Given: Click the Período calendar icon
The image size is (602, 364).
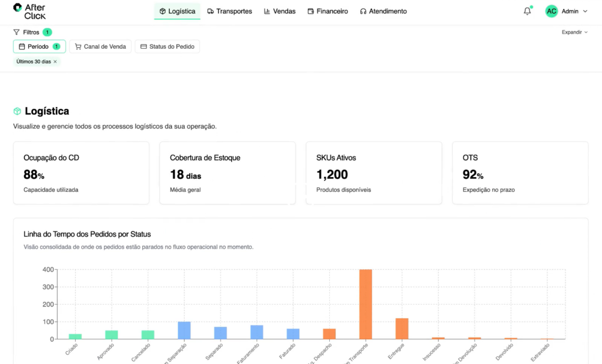Looking at the screenshot, I should click(x=22, y=46).
